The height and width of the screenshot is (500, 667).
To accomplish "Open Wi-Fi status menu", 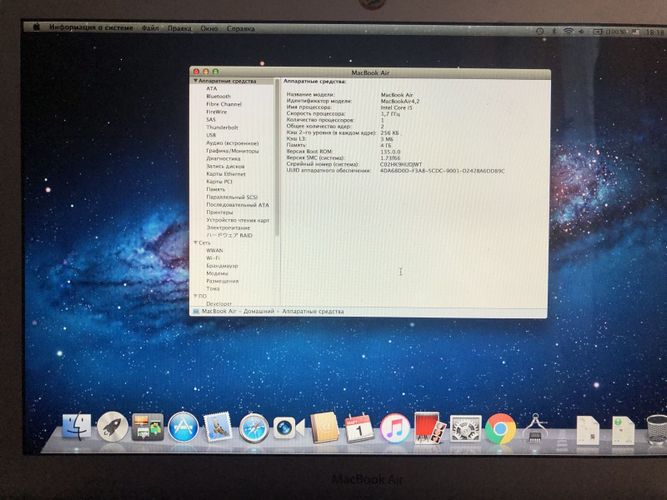I will [568, 31].
